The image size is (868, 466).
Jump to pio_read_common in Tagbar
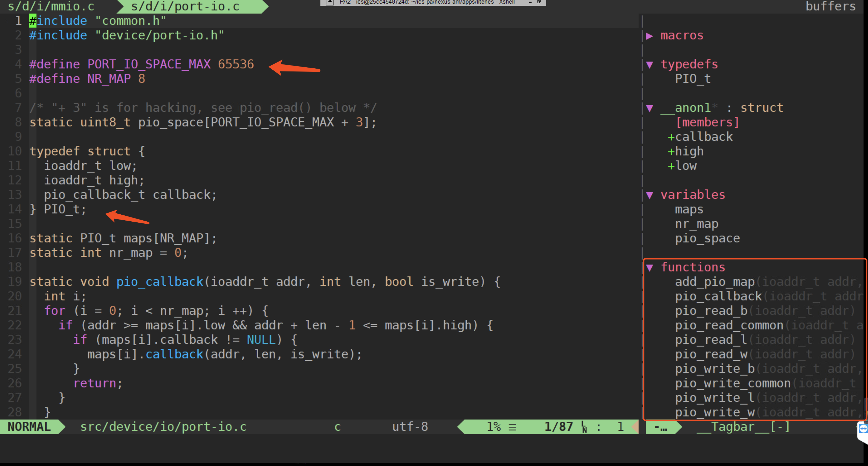tap(729, 326)
